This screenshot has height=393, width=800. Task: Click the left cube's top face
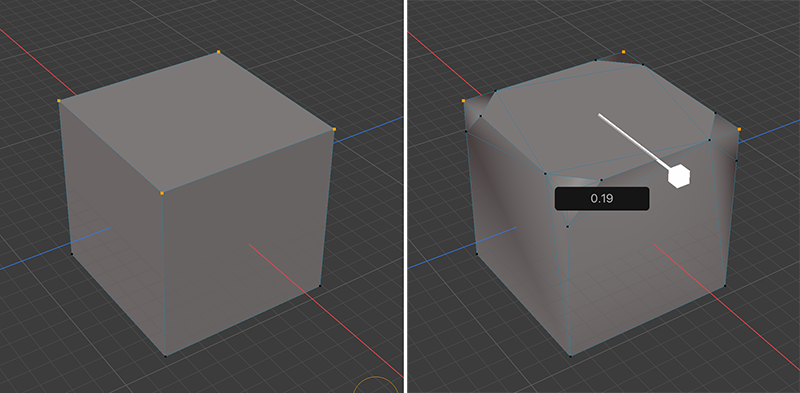pyautogui.click(x=196, y=120)
